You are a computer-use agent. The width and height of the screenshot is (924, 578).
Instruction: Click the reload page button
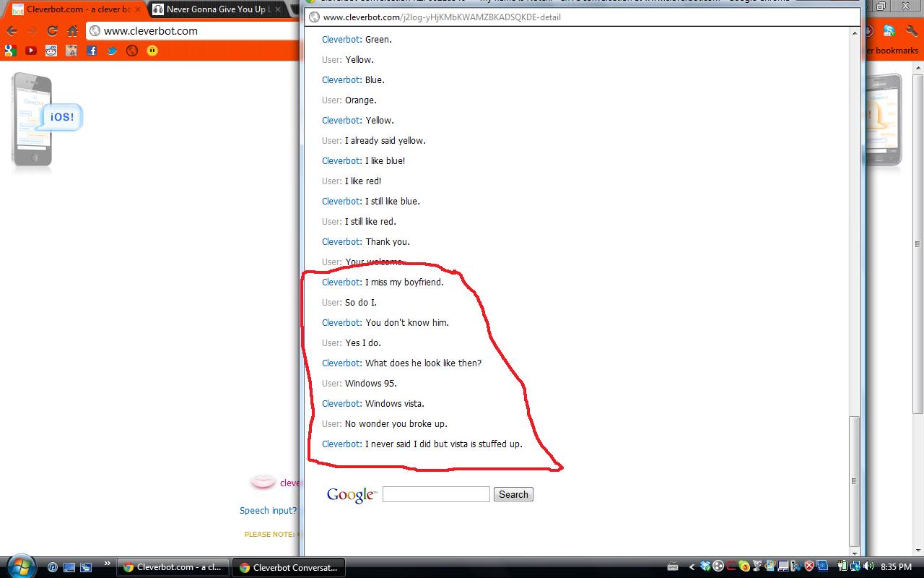52,31
